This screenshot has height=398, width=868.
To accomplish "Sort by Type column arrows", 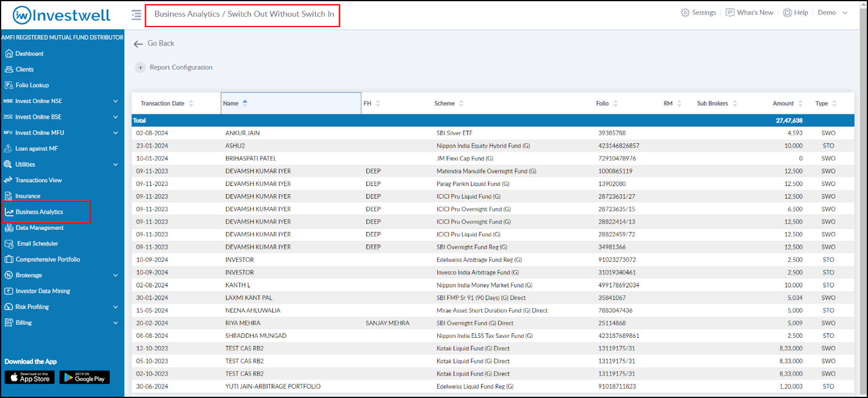I will (834, 104).
